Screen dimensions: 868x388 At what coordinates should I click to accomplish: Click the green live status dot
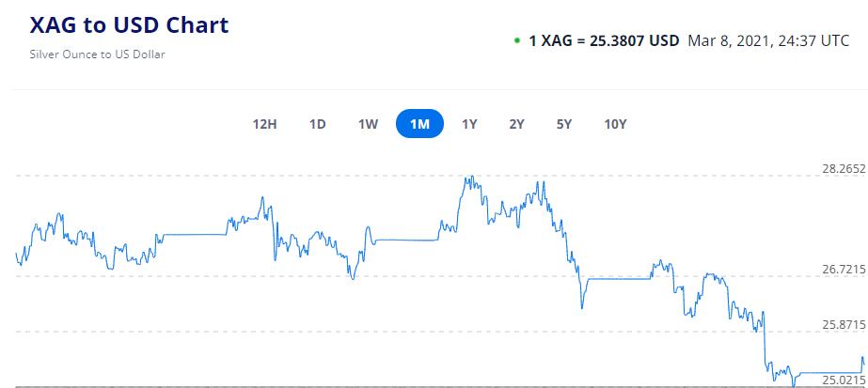coord(516,41)
